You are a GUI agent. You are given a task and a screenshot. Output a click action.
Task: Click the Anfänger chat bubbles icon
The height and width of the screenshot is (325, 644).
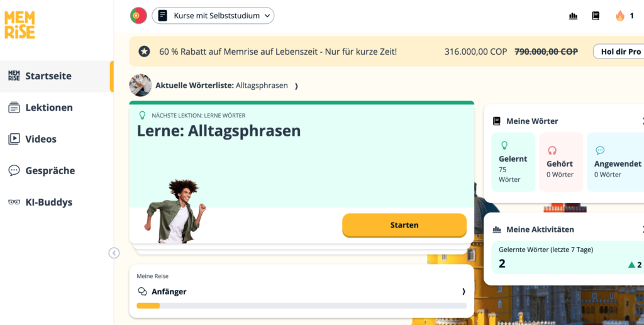click(x=142, y=291)
